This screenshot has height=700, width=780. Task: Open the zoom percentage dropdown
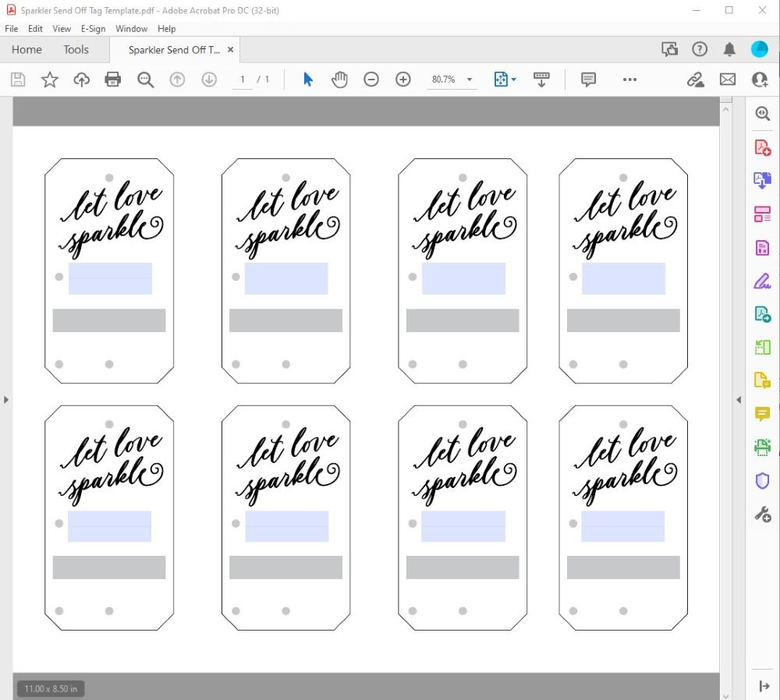(469, 79)
